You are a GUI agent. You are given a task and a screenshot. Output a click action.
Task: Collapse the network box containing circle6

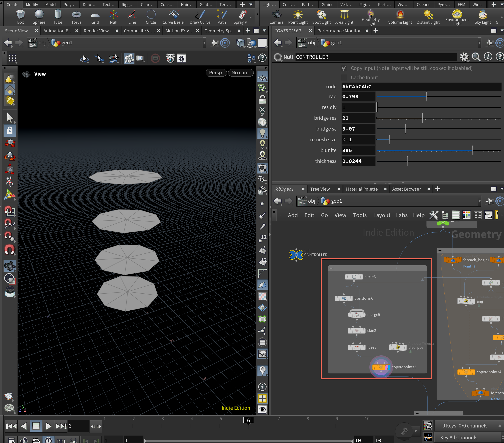[331, 268]
